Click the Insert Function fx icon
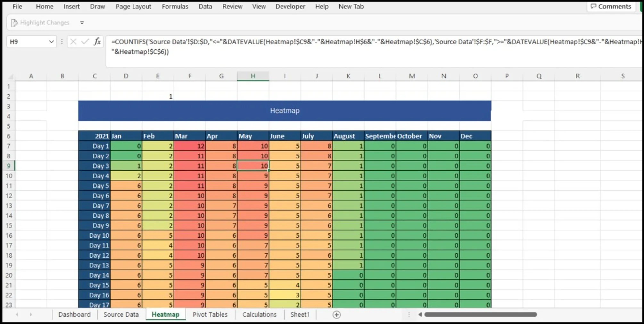644x324 pixels. pyautogui.click(x=97, y=42)
